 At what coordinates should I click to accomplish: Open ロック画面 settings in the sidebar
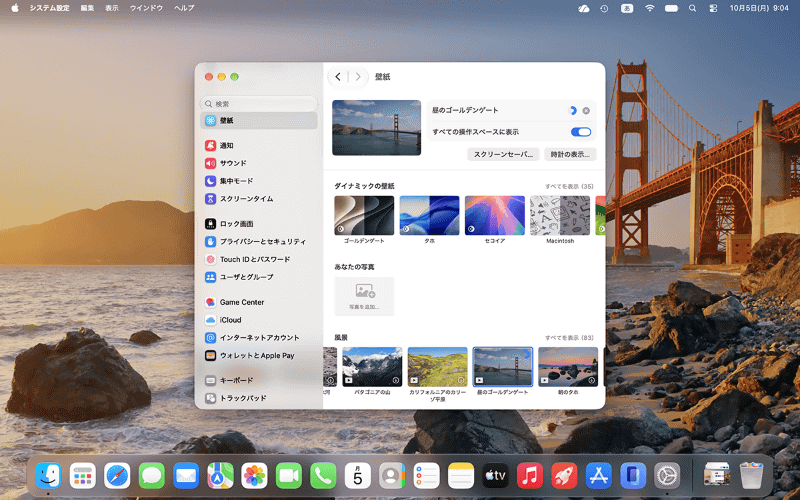[259, 223]
